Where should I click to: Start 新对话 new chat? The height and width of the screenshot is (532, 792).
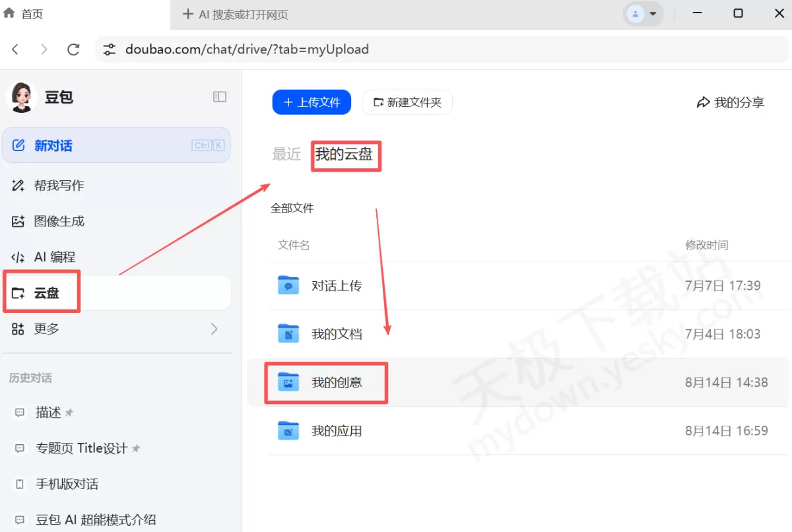coord(116,145)
